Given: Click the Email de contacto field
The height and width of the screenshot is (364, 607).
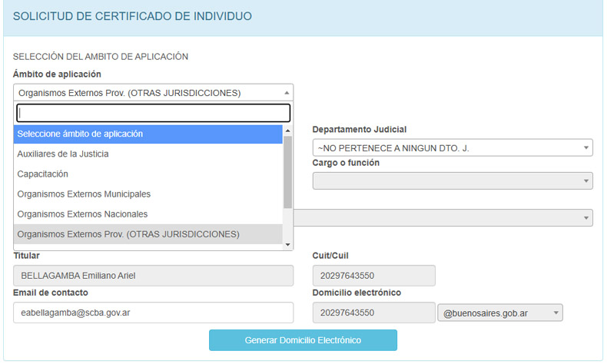Looking at the screenshot, I should [153, 313].
